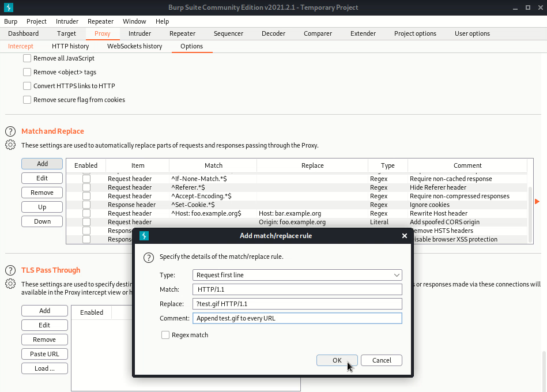Image resolution: width=547 pixels, height=392 pixels.
Task: Enable the Rewrite Host header rule checkbox
Action: click(x=86, y=213)
